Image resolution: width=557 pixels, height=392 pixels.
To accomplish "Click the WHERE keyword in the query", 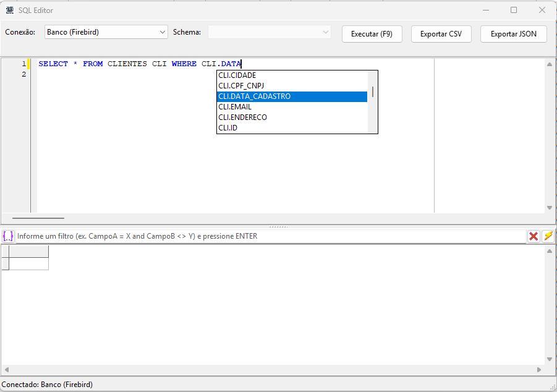I will pyautogui.click(x=184, y=64).
